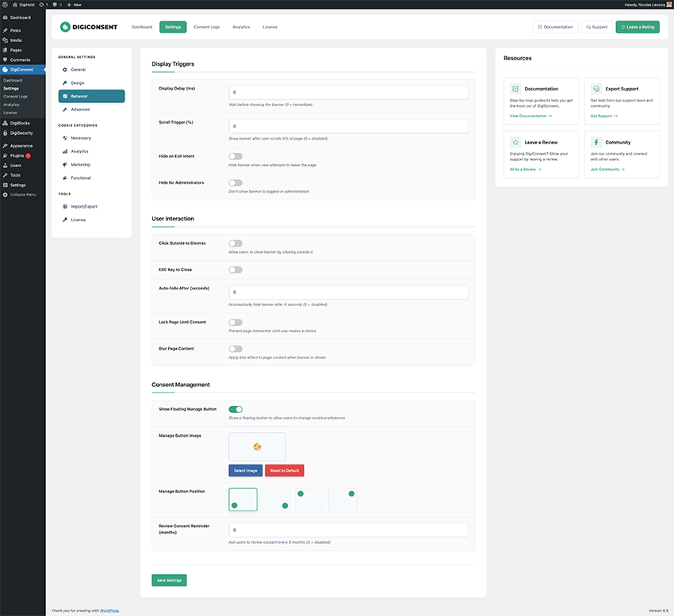Focus the Review Consent Reminder months input
674x616 pixels.
[348, 530]
